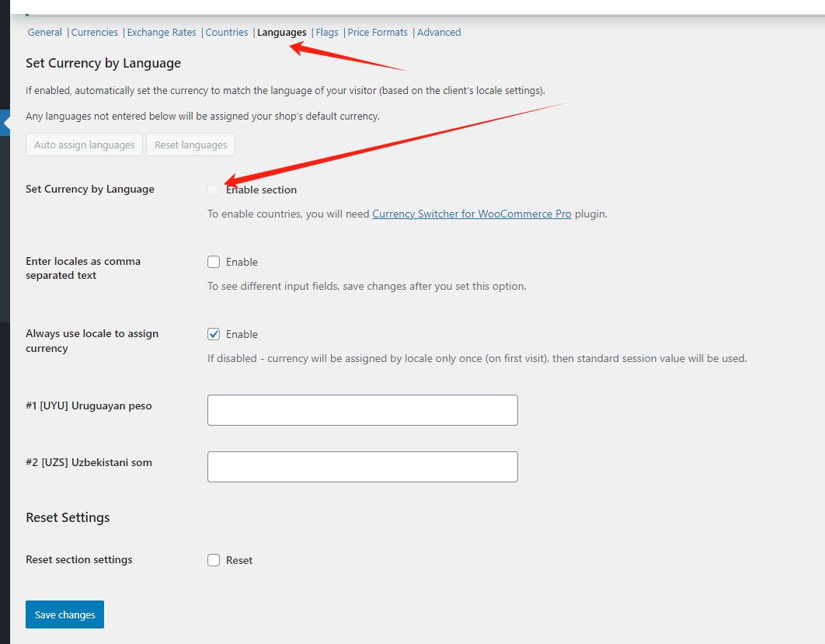
Task: Enable entering locales as comma separated text
Action: (214, 262)
